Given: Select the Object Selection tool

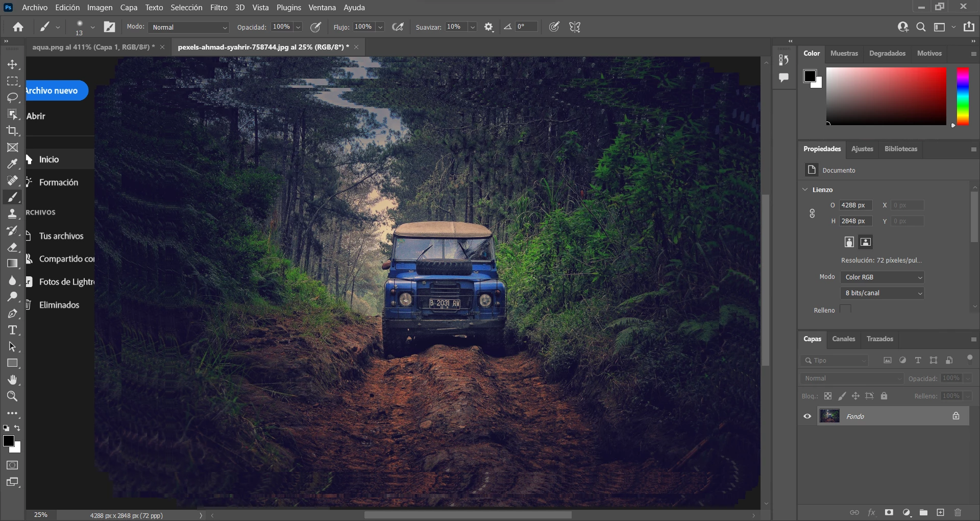Looking at the screenshot, I should click(x=12, y=114).
